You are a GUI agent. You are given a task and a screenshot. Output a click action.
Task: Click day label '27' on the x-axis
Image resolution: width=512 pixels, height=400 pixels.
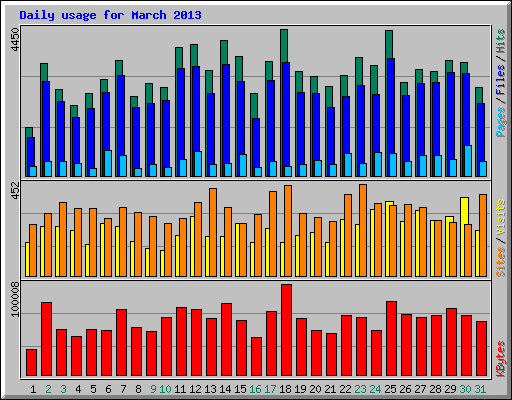tap(420, 389)
